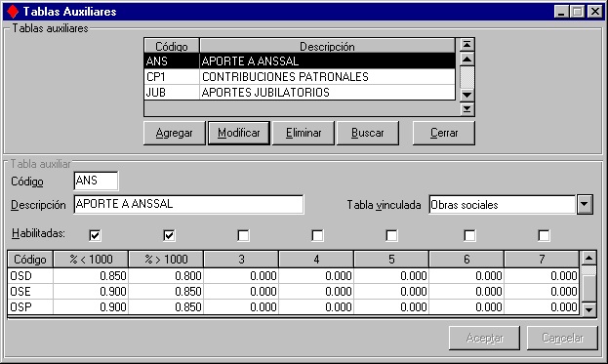Click the down arrow of the lower values grid scrollbar

tap(589, 309)
